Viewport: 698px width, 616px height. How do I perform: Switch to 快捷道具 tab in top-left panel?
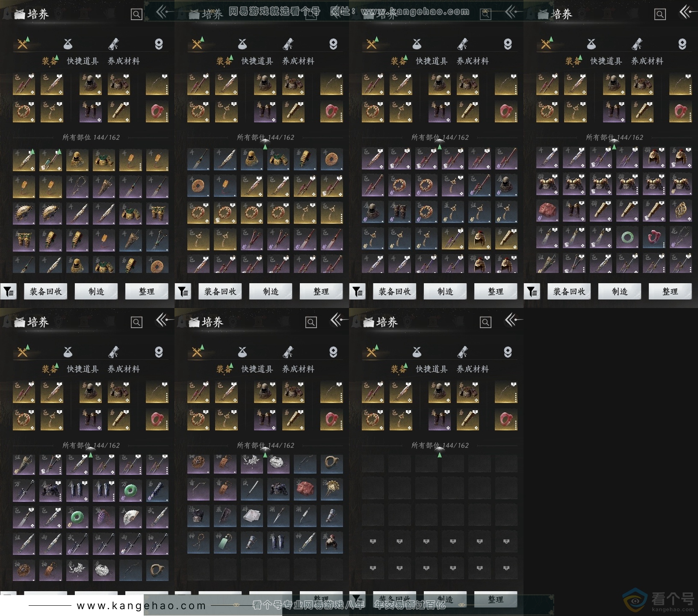tap(83, 61)
